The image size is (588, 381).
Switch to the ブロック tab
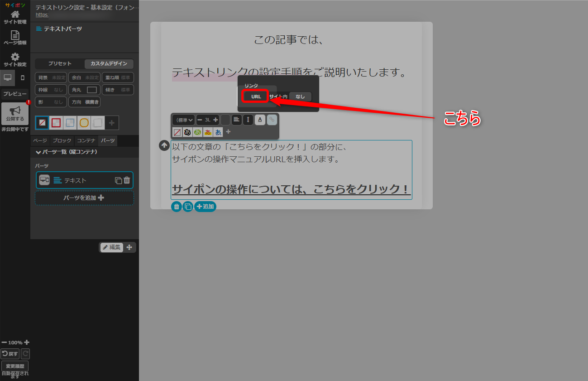click(62, 141)
